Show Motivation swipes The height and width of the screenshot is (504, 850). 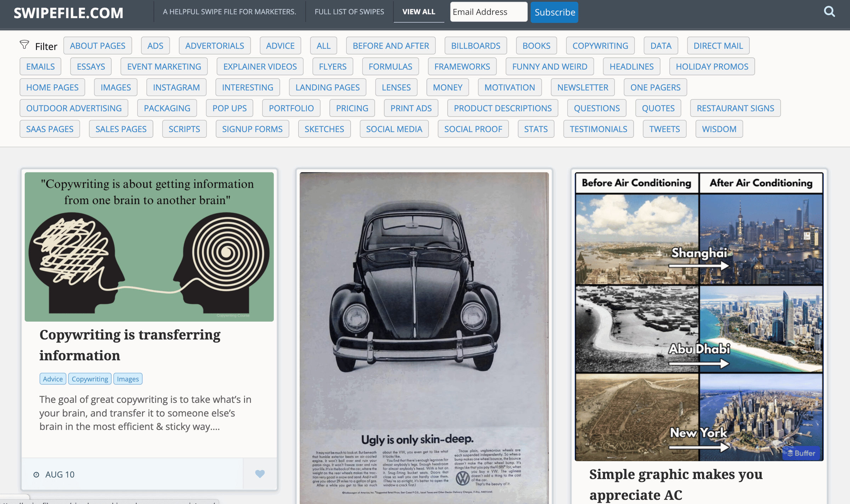[510, 87]
